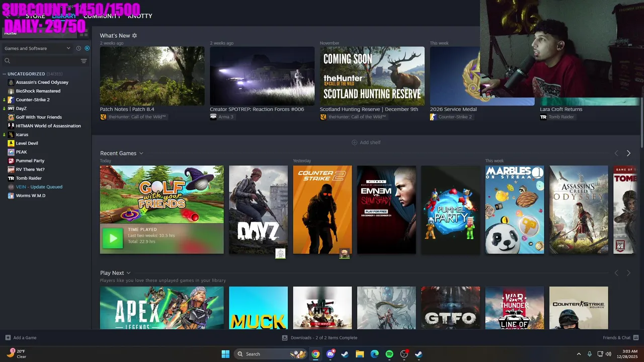
Task: Click the Friends & Chat icon
Action: pos(636,337)
